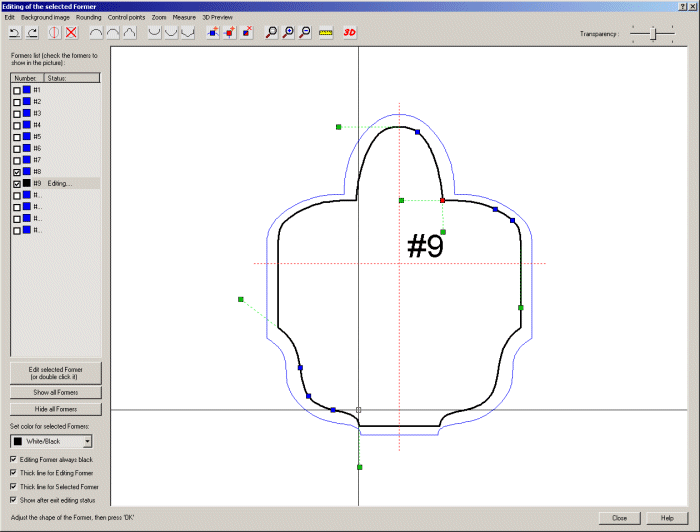Click the Undo arrow icon
Viewport: 700px width, 532px height.
[x=15, y=32]
